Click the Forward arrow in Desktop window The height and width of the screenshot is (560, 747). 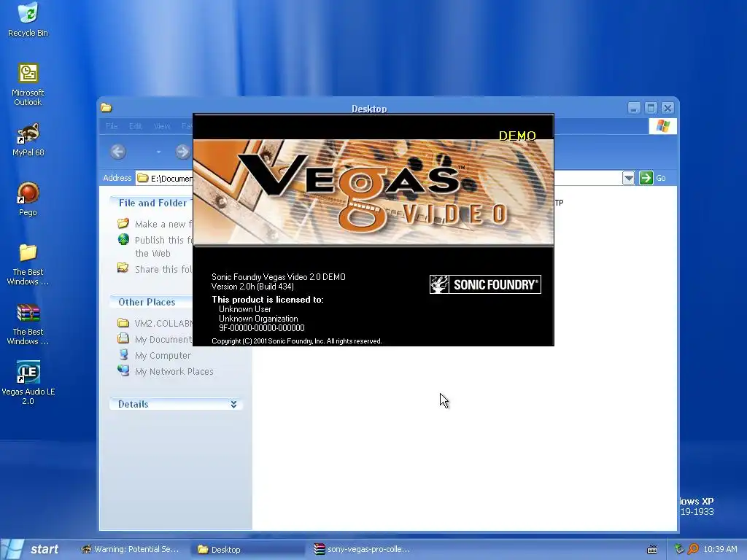(182, 152)
